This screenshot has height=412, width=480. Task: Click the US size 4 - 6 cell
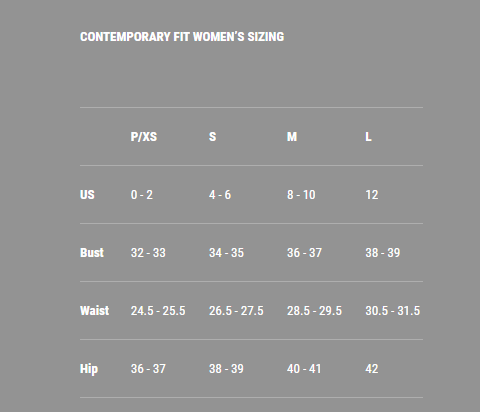click(x=220, y=195)
